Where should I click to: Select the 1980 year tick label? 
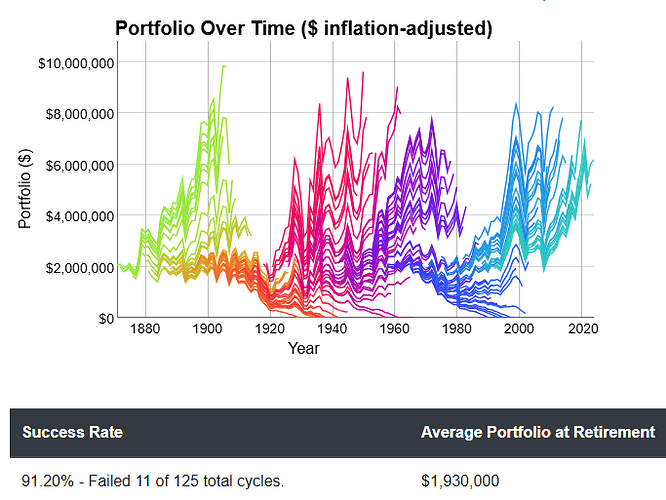(457, 329)
